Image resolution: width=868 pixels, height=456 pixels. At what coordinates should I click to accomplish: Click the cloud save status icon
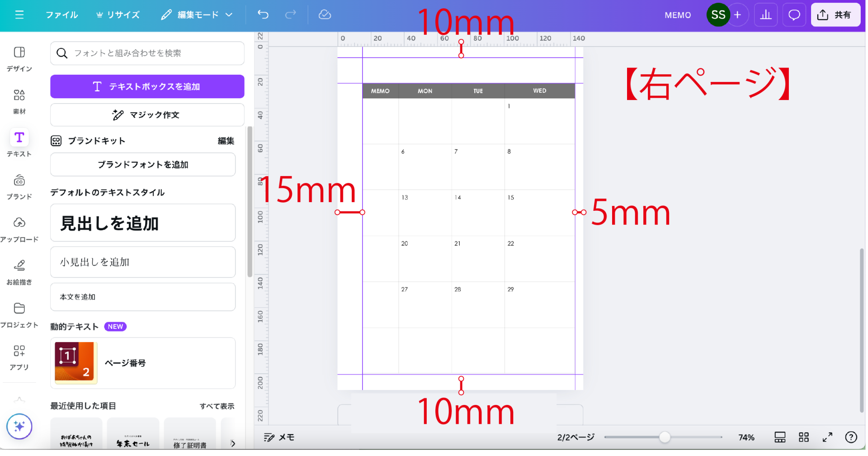[325, 15]
